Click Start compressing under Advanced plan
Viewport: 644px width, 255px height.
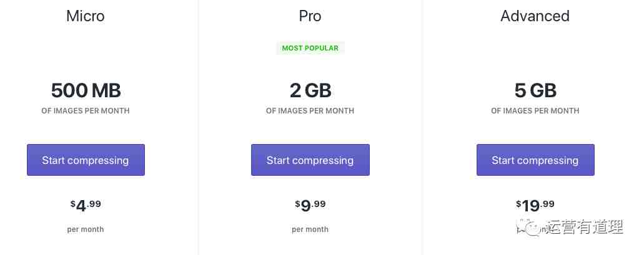[535, 160]
